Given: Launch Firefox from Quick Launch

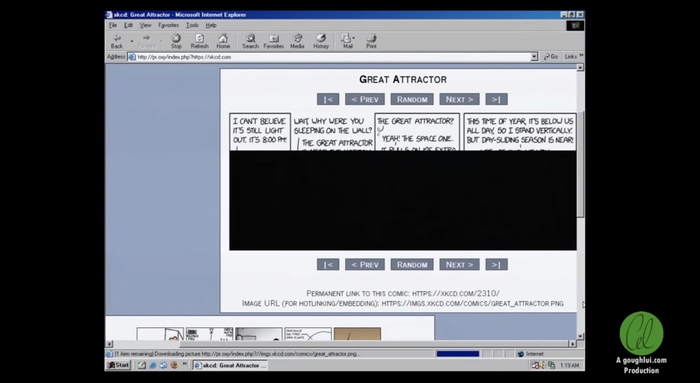Looking at the screenshot, I should [174, 365].
